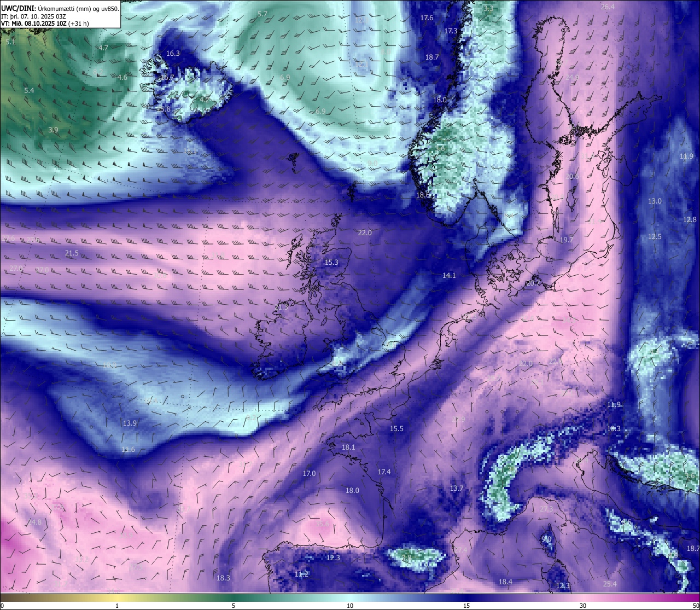This screenshot has height=610, width=700.
Task: Click the UWC/DINI Úrkomumætti title line
Action: tap(60, 8)
